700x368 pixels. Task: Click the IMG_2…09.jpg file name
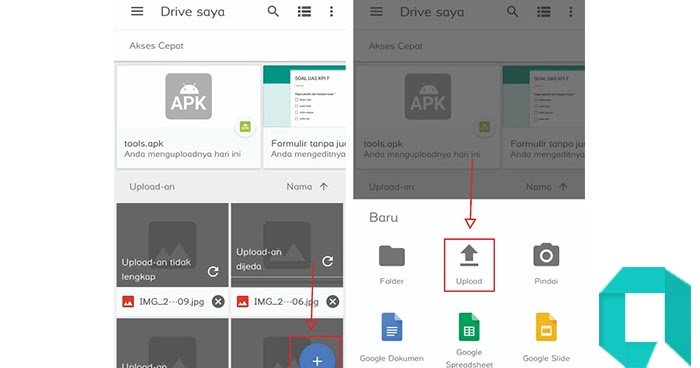tap(171, 302)
